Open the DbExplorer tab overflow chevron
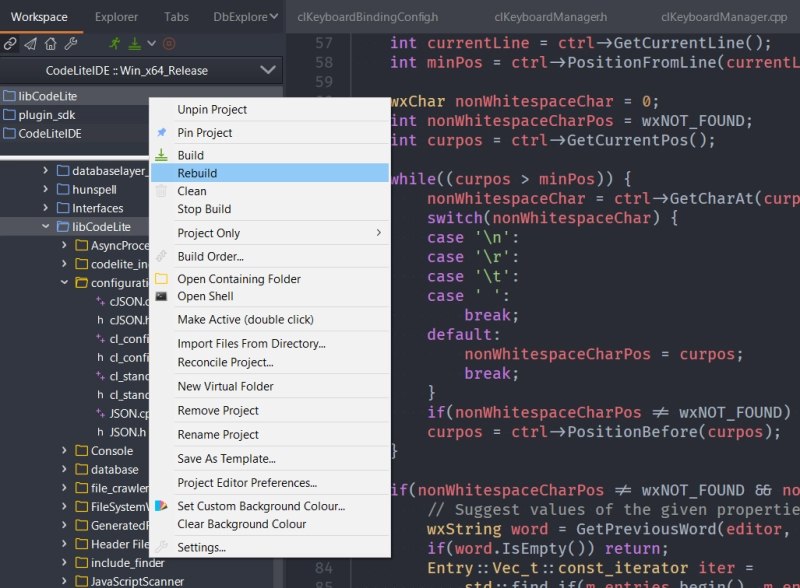 coord(274,17)
